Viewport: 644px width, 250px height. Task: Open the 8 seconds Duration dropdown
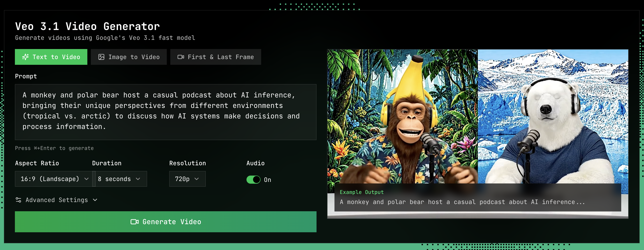pyautogui.click(x=120, y=179)
